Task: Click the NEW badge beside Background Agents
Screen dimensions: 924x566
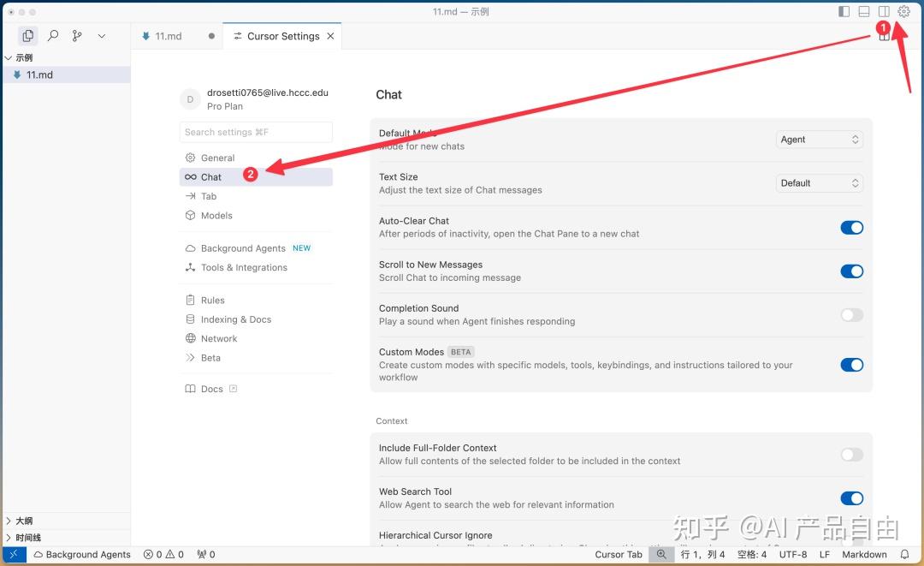Action: click(x=302, y=248)
